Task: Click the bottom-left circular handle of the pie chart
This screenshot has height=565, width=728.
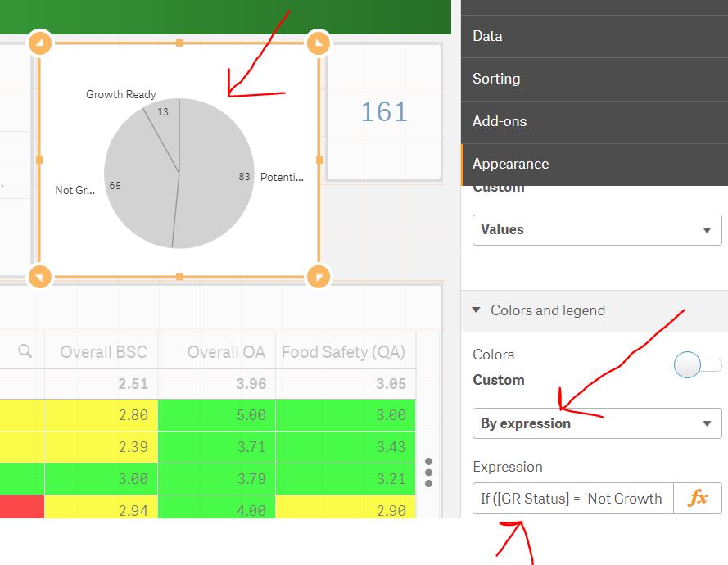Action: (x=40, y=276)
